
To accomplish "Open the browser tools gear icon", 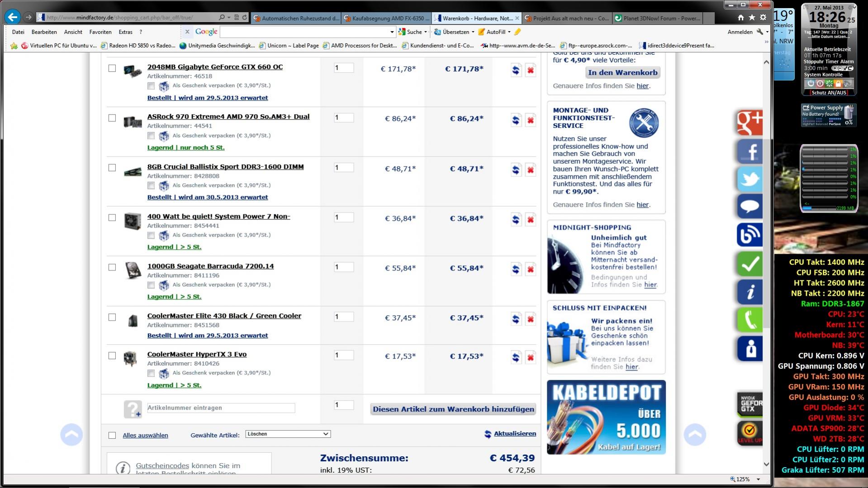I will [763, 18].
